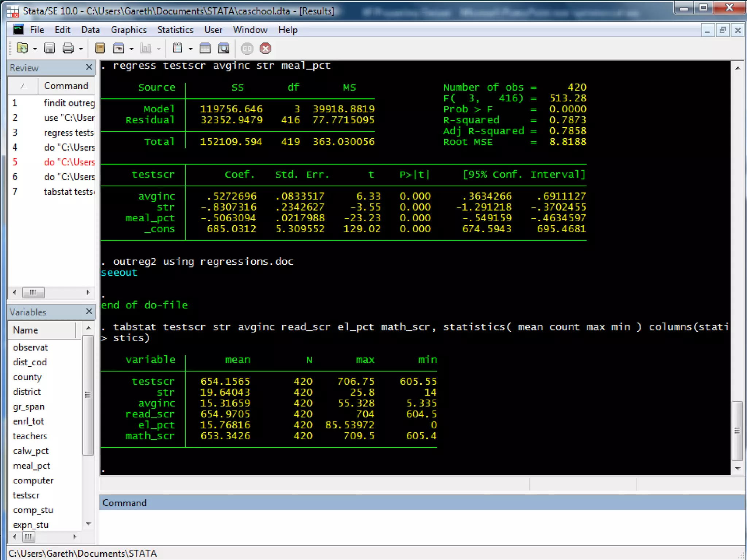Expand the Open file dropdown arrow
747x560 pixels.
35,49
